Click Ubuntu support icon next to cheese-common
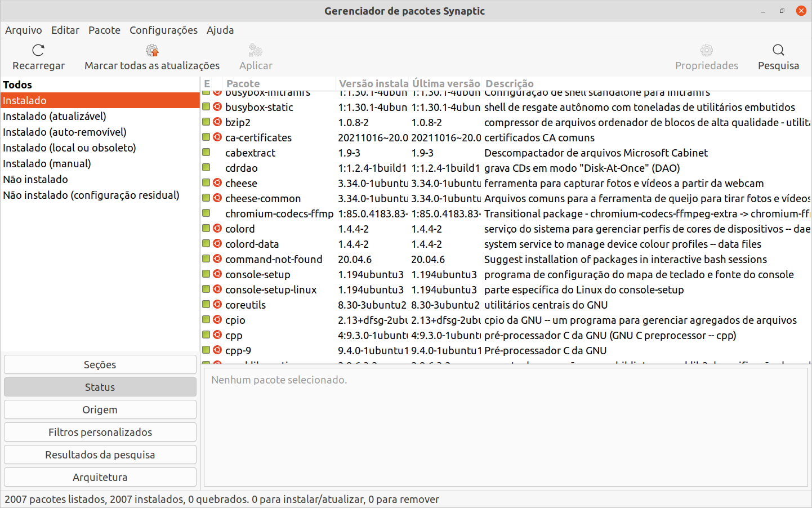 (217, 198)
